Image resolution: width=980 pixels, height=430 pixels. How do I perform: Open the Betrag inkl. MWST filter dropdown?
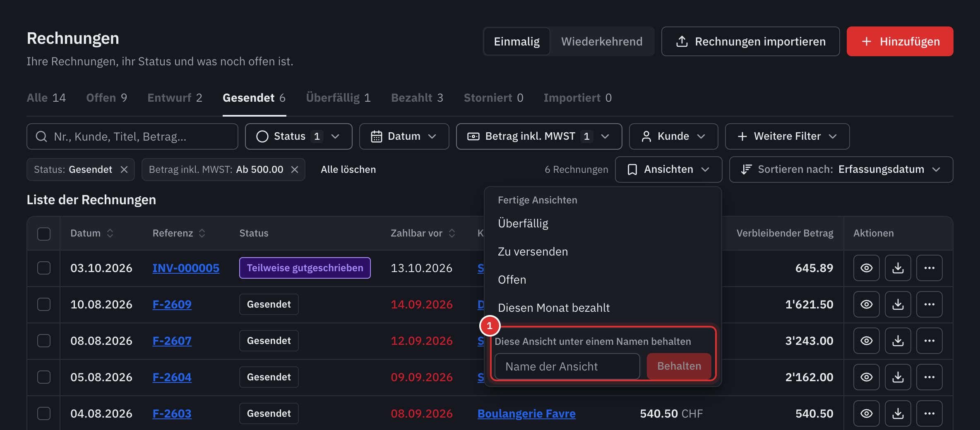[x=539, y=136]
